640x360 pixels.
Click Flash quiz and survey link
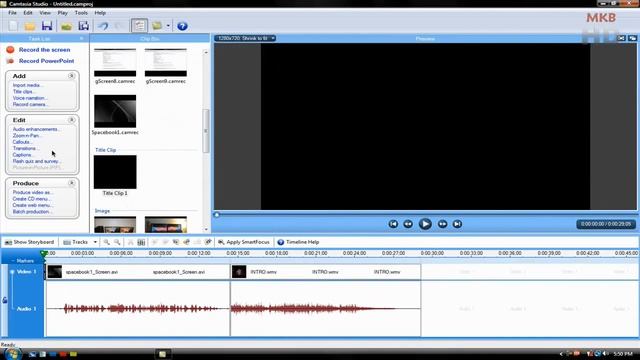pyautogui.click(x=36, y=161)
